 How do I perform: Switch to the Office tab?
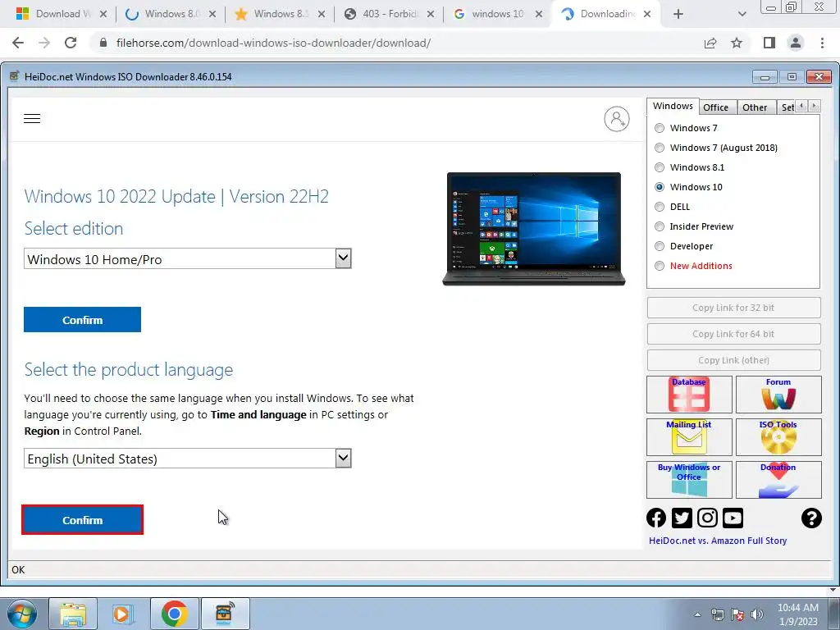(715, 107)
